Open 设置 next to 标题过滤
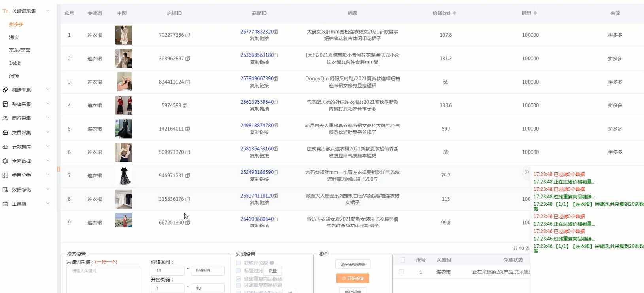This screenshot has width=644, height=293. (x=273, y=271)
